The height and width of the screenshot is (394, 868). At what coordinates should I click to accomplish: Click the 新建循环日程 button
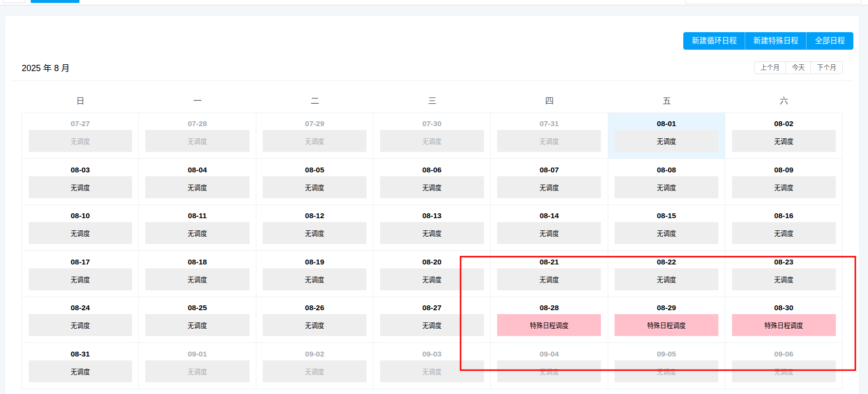(714, 41)
